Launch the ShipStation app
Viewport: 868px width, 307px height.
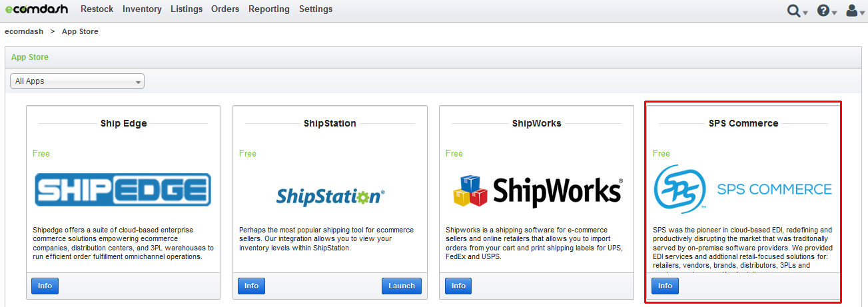tap(402, 286)
